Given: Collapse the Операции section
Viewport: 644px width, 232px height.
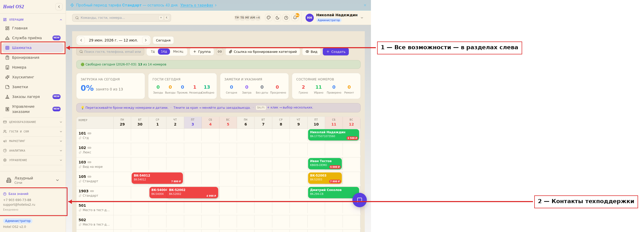Looking at the screenshot, I should pyautogui.click(x=33, y=20).
